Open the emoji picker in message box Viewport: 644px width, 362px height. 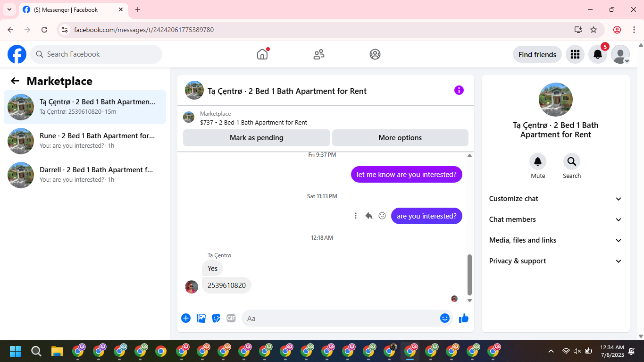444,318
